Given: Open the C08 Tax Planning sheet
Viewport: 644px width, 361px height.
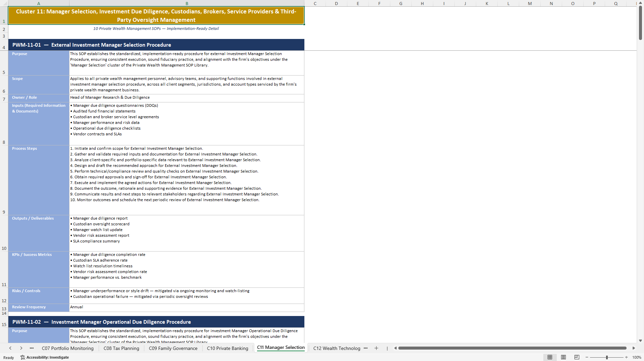Looking at the screenshot, I should pyautogui.click(x=121, y=348).
